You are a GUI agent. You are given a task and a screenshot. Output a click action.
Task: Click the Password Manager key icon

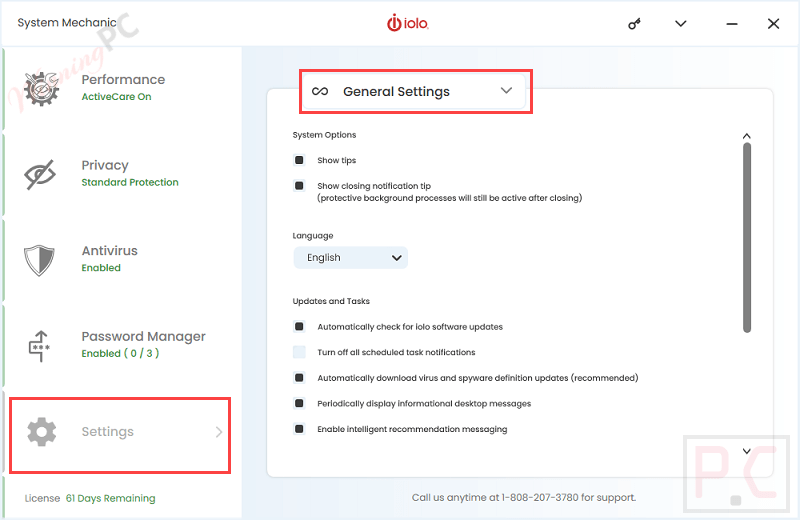click(39, 345)
